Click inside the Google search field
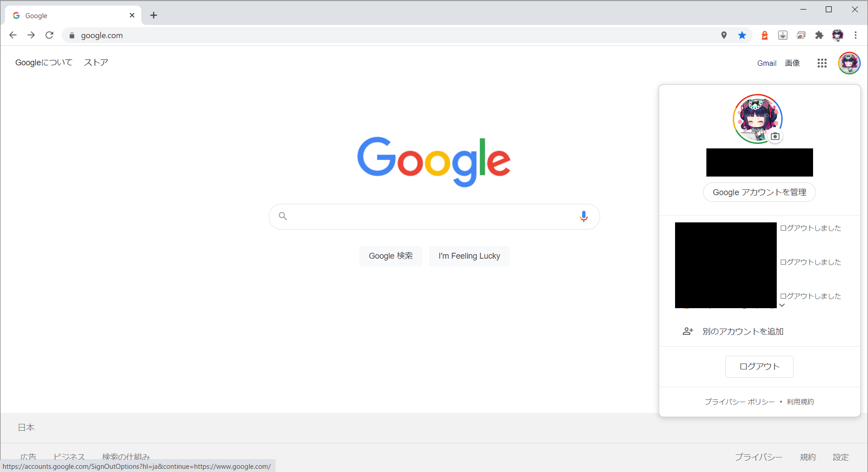 click(434, 216)
